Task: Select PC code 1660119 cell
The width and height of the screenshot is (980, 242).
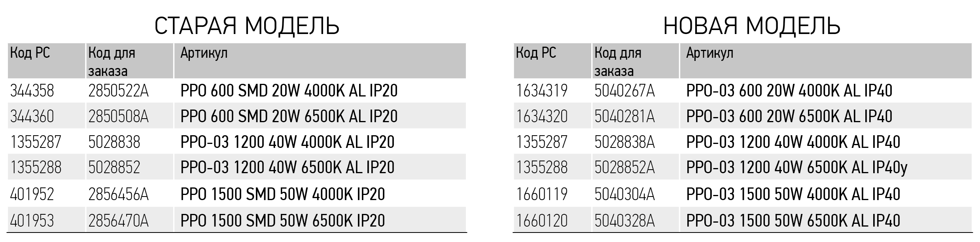Action: (541, 194)
